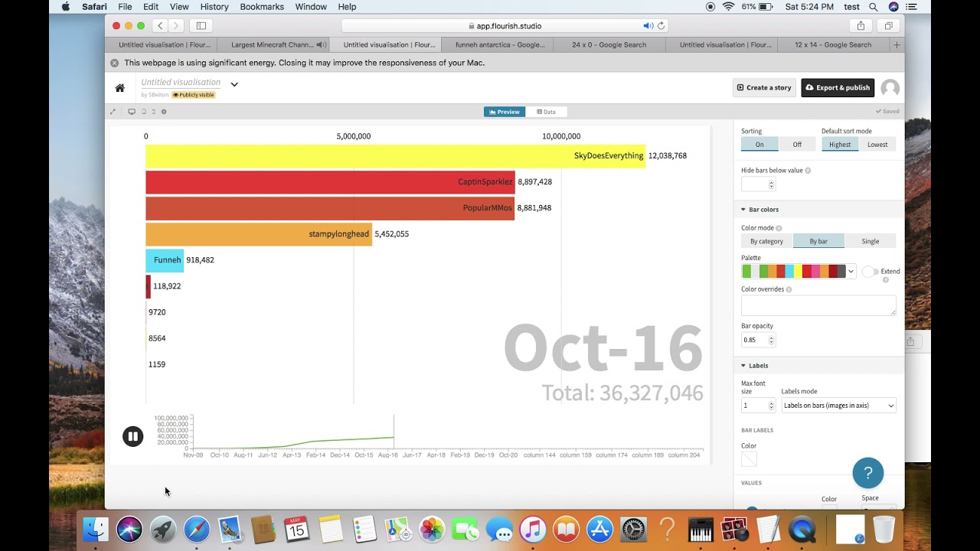Open QuickTime Player from the Dock

coord(802,529)
